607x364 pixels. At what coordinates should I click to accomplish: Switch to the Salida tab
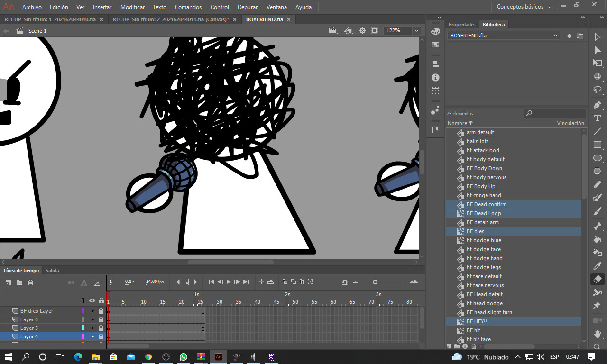pos(52,270)
